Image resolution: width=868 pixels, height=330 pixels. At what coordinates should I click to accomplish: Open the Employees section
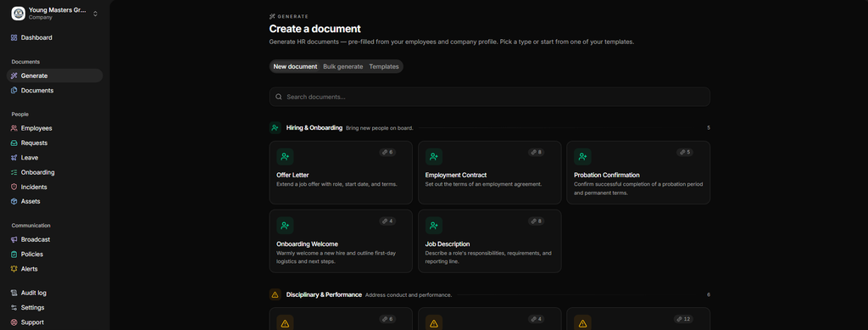point(54,128)
